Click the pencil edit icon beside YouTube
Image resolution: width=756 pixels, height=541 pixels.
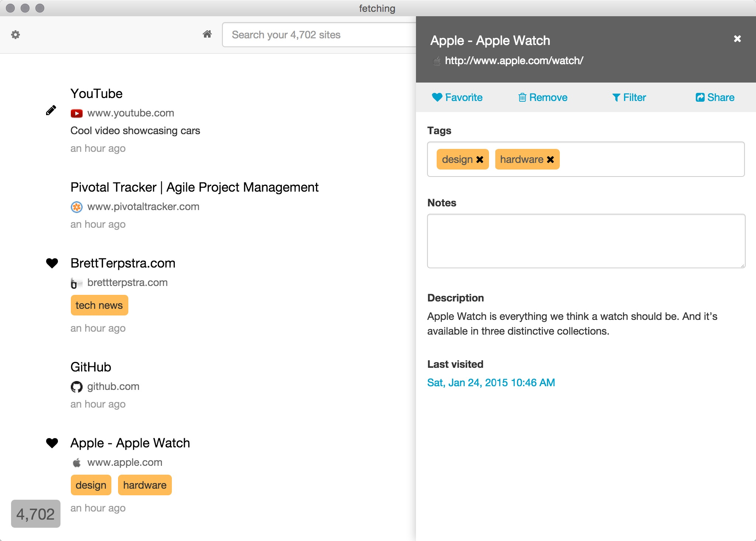51,110
